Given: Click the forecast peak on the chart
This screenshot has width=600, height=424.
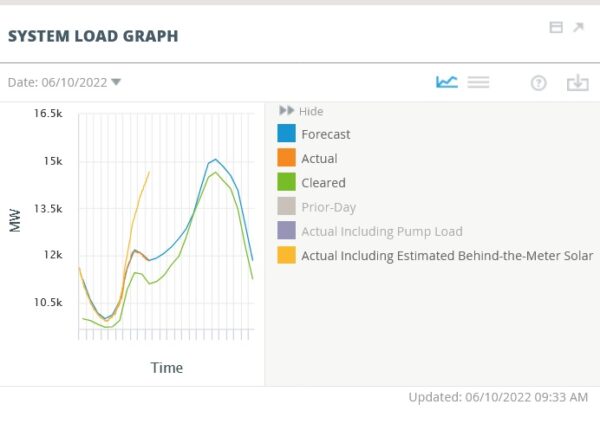Looking at the screenshot, I should pyautogui.click(x=216, y=159).
